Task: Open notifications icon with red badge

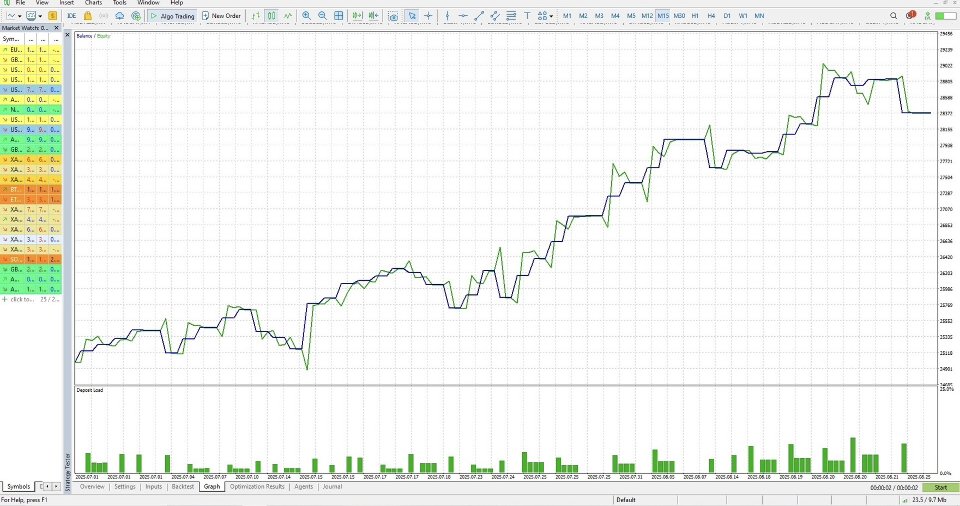Action: click(911, 15)
